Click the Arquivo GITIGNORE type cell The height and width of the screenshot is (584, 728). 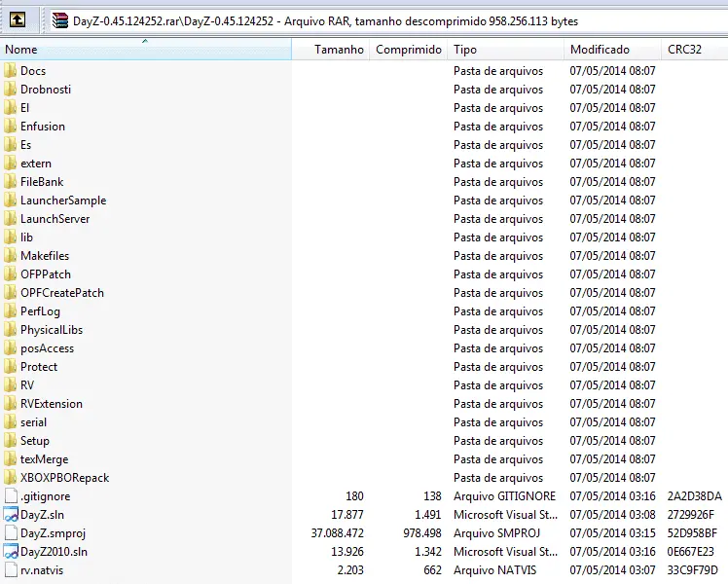tap(505, 496)
